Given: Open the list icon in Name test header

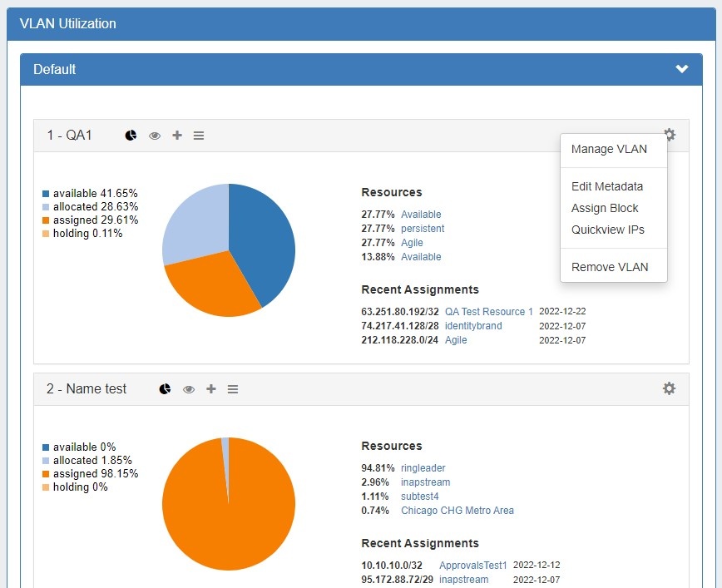Looking at the screenshot, I should (x=233, y=389).
